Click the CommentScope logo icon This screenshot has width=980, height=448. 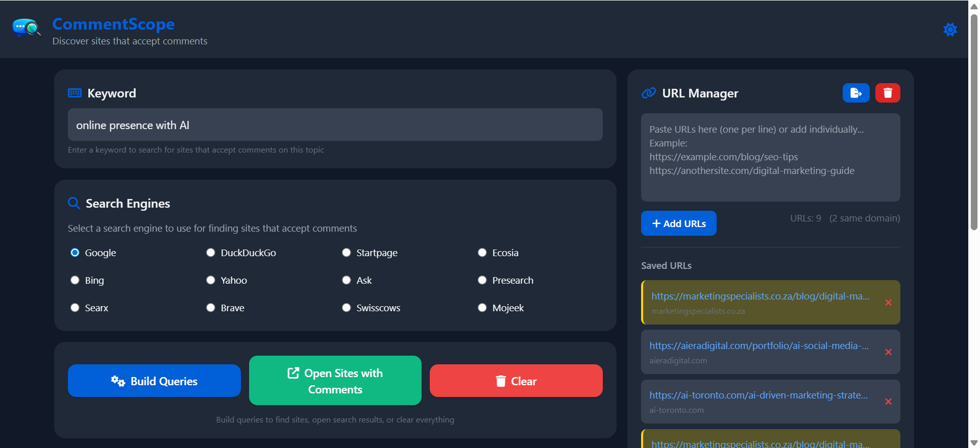[27, 28]
